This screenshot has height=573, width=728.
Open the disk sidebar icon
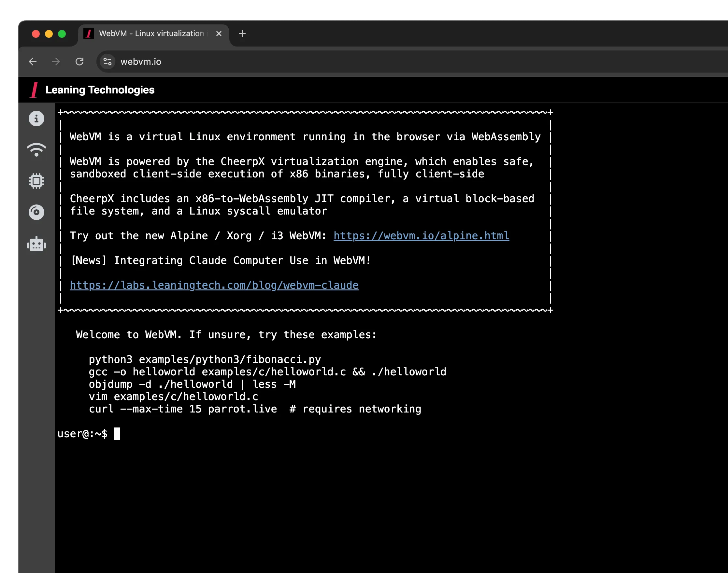tap(36, 212)
